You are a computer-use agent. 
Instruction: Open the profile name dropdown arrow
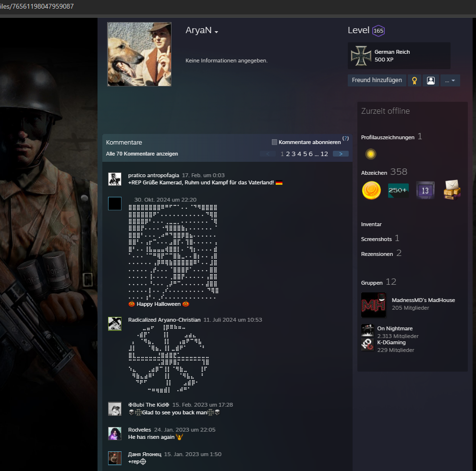(x=217, y=32)
